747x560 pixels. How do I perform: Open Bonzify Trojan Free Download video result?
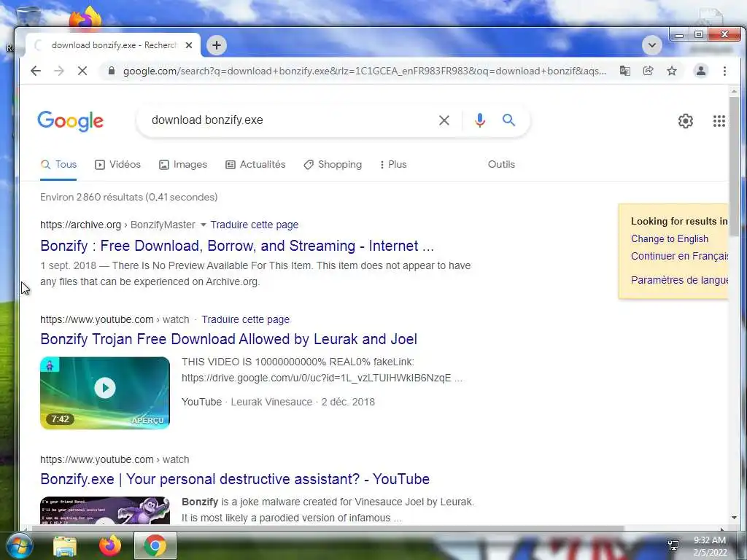point(228,340)
